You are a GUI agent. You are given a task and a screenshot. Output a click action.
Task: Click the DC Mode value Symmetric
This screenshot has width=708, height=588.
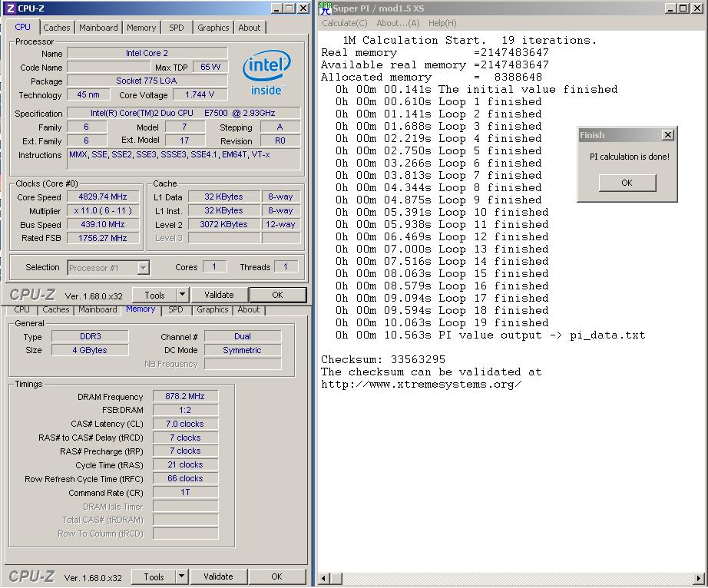(x=243, y=350)
